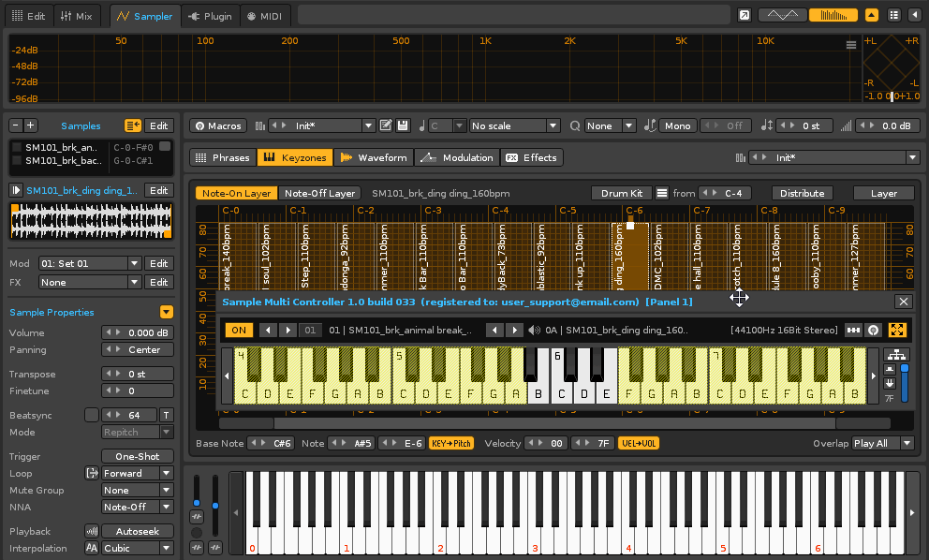
Task: Click the Drum Kit button
Action: point(621,193)
